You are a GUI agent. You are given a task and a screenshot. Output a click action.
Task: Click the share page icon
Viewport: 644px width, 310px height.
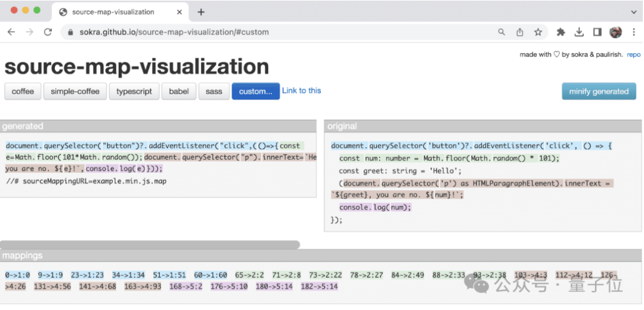click(x=519, y=32)
